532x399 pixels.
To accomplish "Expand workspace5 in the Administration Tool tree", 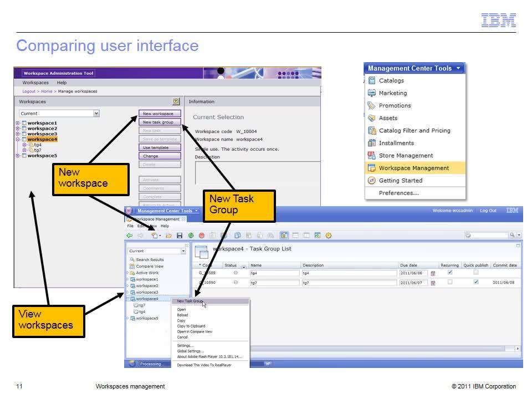I will (x=18, y=156).
